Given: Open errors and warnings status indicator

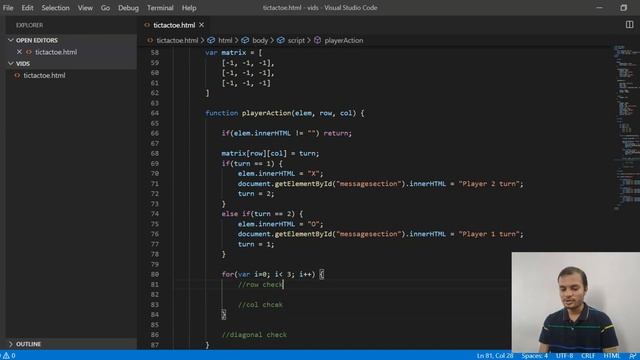Looking at the screenshot, I should (9, 356).
